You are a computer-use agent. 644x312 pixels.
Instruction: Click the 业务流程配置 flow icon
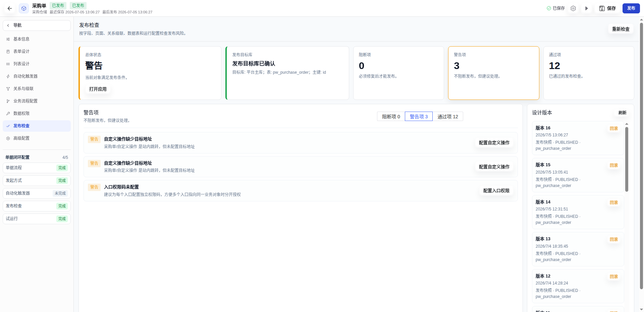(x=8, y=101)
